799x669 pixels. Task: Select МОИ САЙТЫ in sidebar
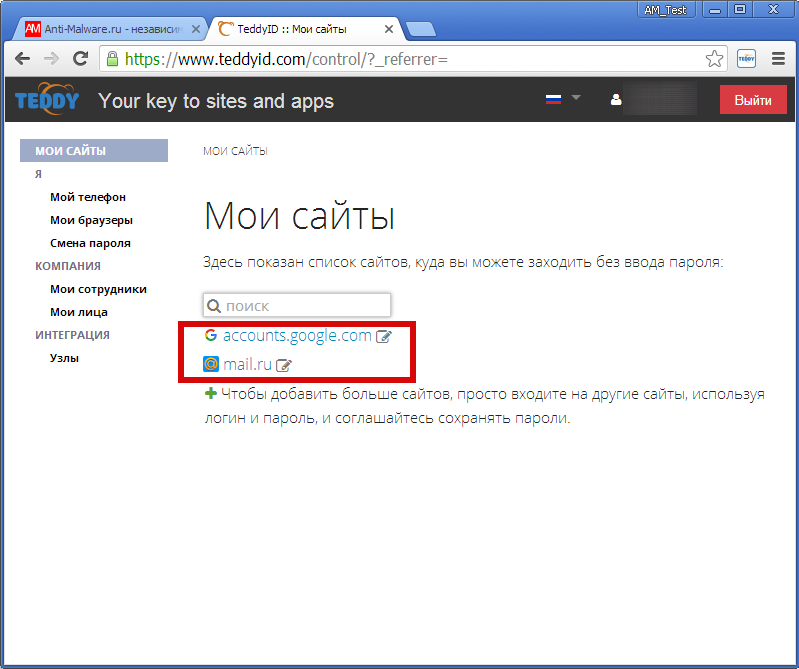pyautogui.click(x=94, y=150)
